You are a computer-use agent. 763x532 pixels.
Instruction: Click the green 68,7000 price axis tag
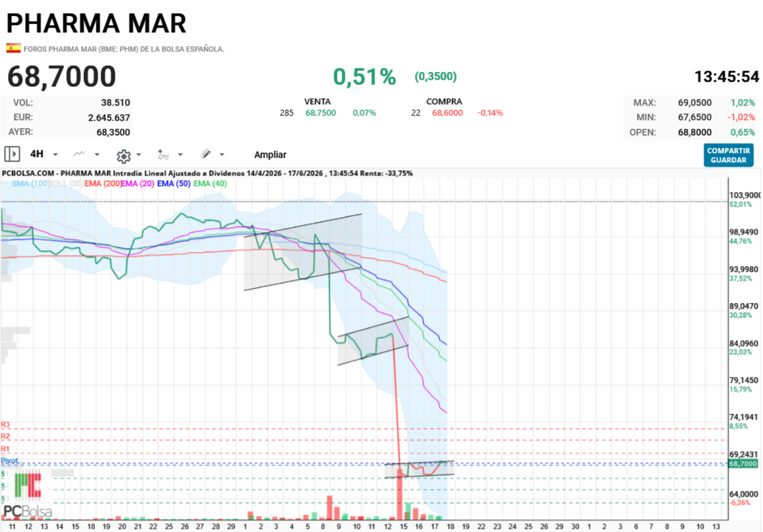(743, 464)
